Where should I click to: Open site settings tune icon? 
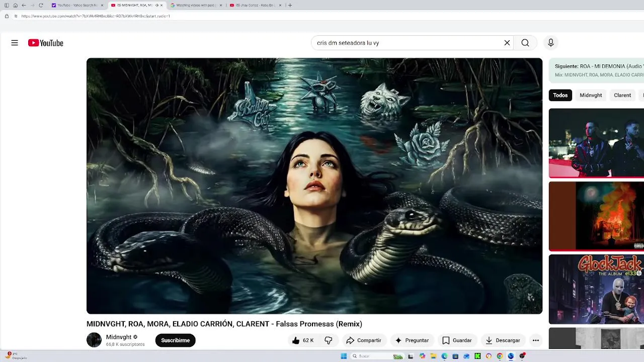point(16,16)
